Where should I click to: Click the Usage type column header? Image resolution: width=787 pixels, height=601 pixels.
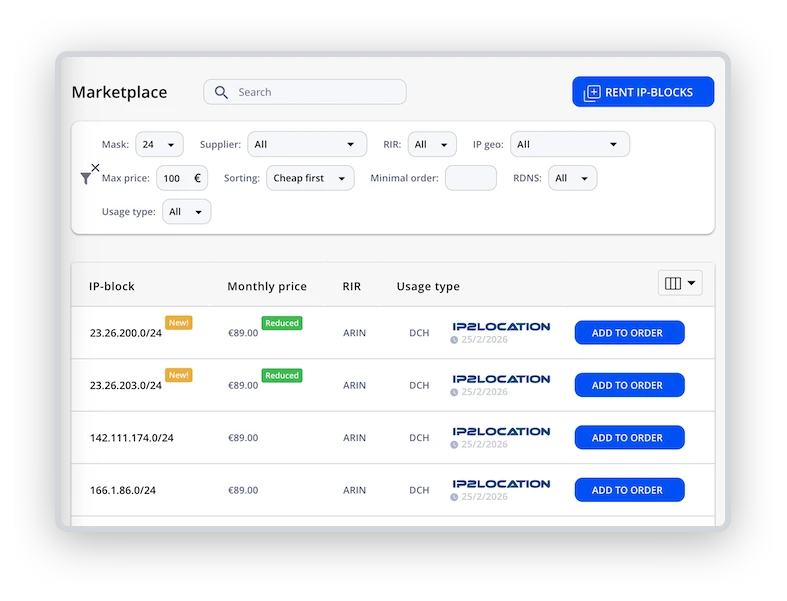pos(428,287)
